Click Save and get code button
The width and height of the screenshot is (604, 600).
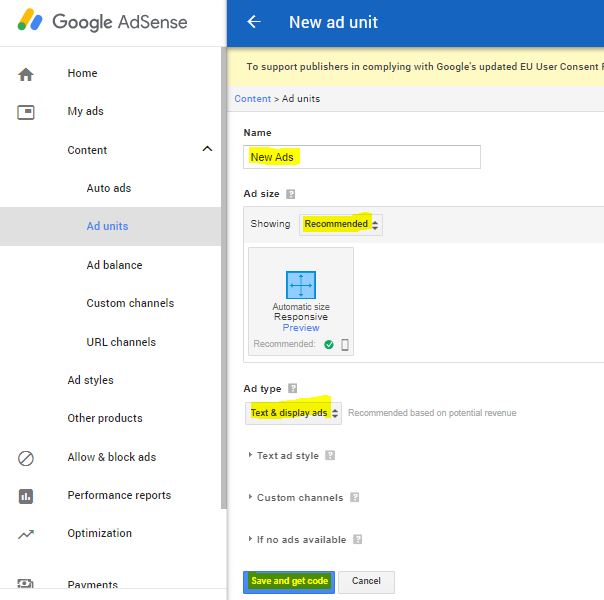point(289,582)
